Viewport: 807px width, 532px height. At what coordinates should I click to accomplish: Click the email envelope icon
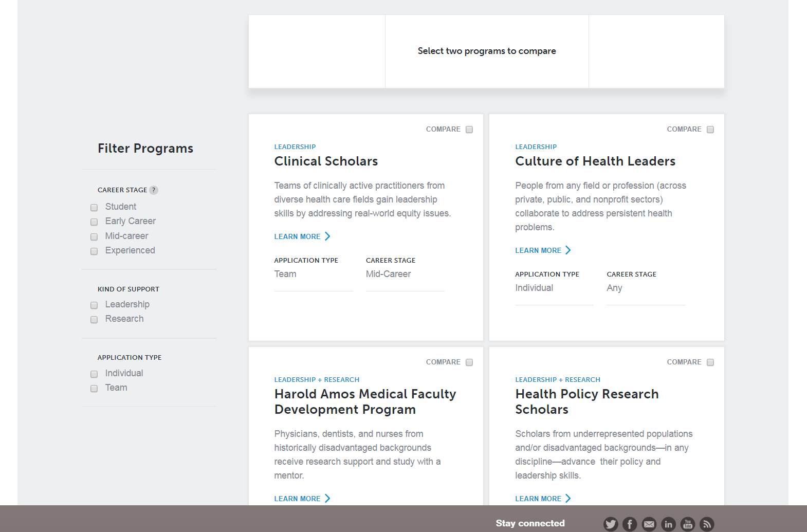point(649,524)
